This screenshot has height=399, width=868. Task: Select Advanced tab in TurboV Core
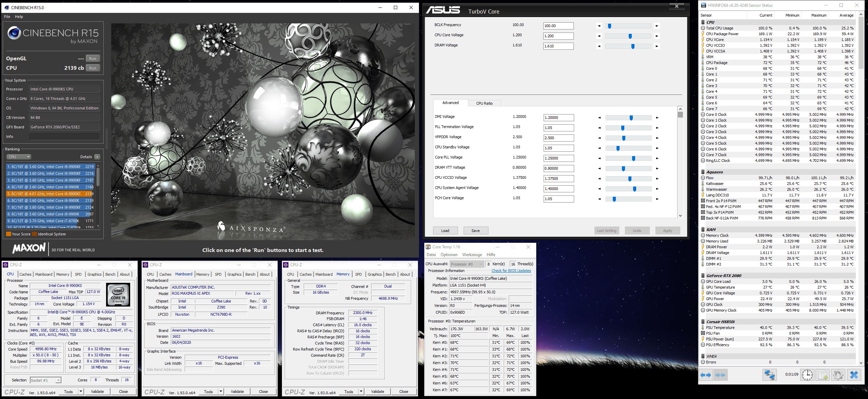point(450,103)
